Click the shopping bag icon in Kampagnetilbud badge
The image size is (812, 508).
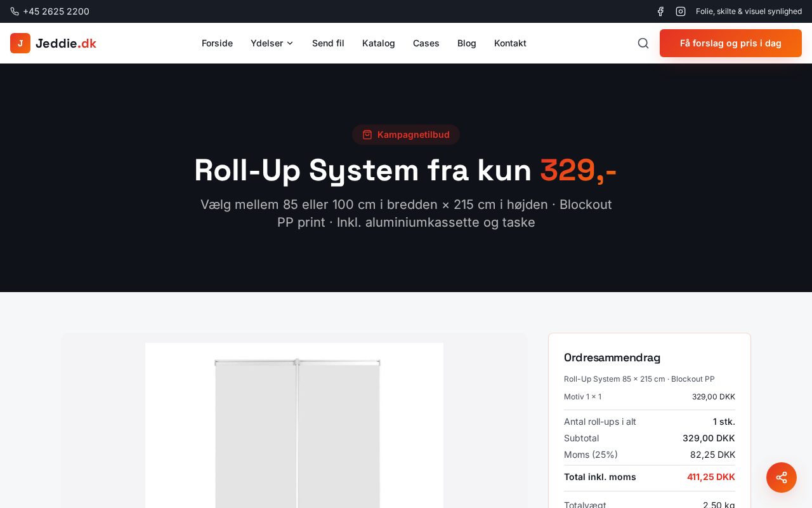[367, 135]
